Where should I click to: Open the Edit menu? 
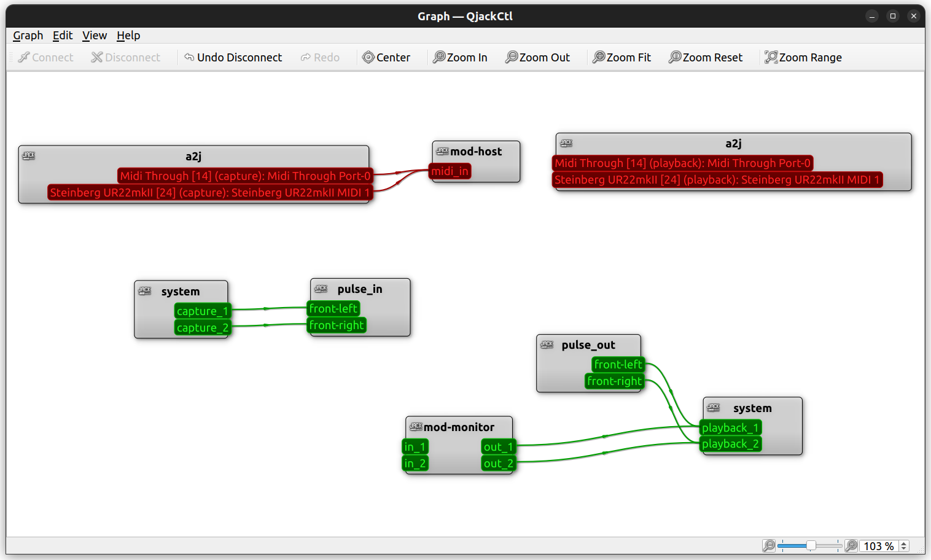62,35
